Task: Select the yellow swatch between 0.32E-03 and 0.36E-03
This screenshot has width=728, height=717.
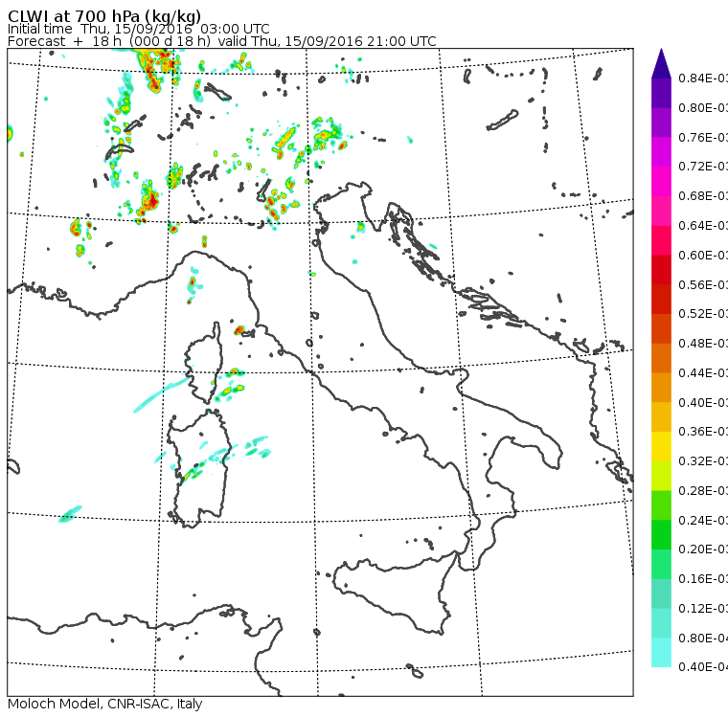Action: (661, 446)
